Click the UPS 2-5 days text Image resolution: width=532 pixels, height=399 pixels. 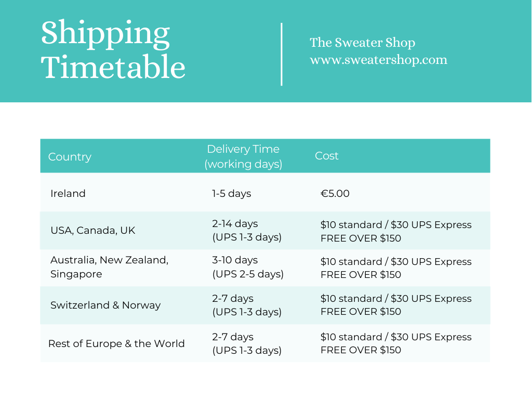point(248,274)
